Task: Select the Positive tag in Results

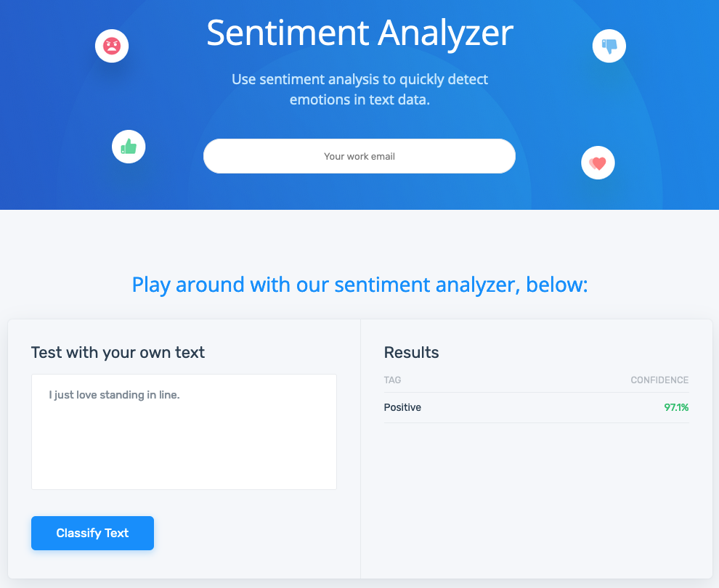Action: pyautogui.click(x=402, y=408)
